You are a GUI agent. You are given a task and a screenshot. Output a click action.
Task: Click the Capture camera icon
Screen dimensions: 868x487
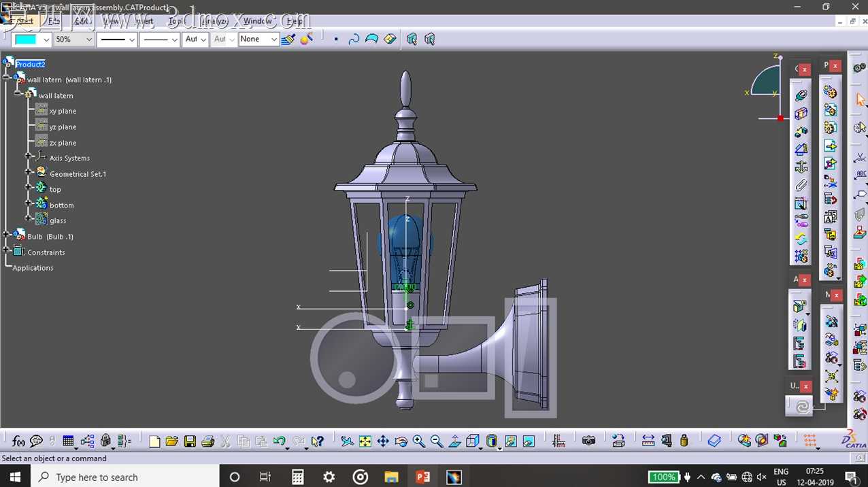tap(589, 441)
